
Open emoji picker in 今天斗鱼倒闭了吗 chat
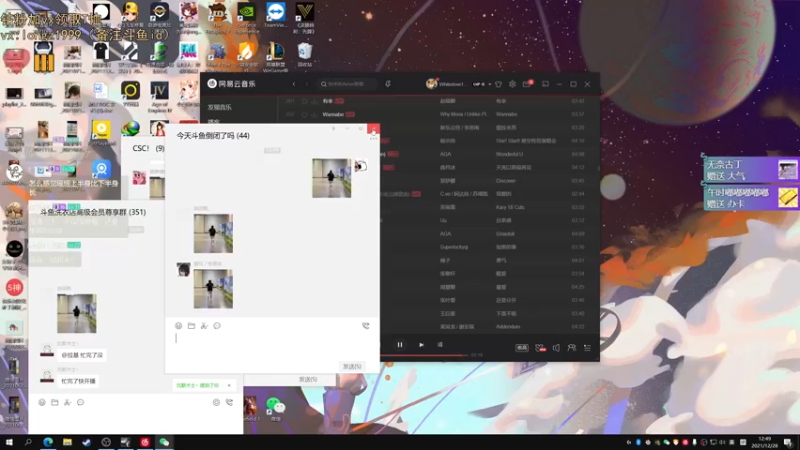(179, 326)
